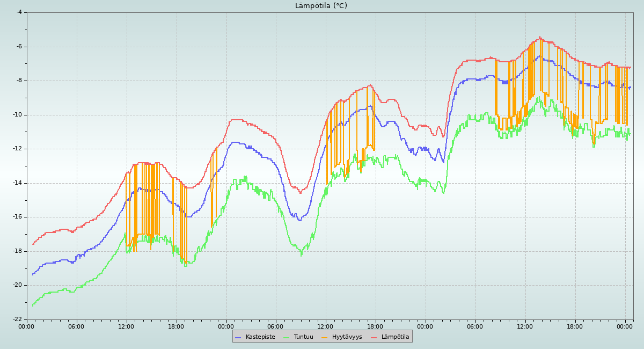This screenshot has height=349, width=644.
Task: Select the orange Hyytävyys line swatch
Action: (325, 337)
